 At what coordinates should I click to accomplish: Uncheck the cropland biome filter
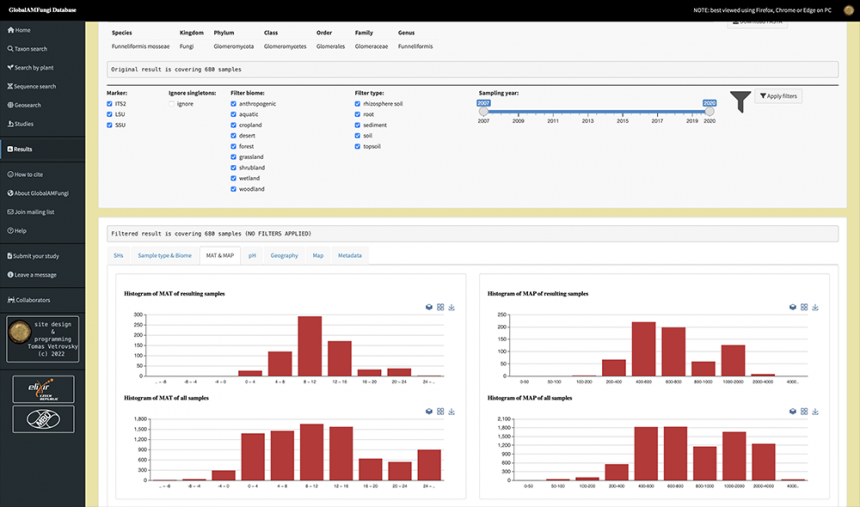pos(233,125)
